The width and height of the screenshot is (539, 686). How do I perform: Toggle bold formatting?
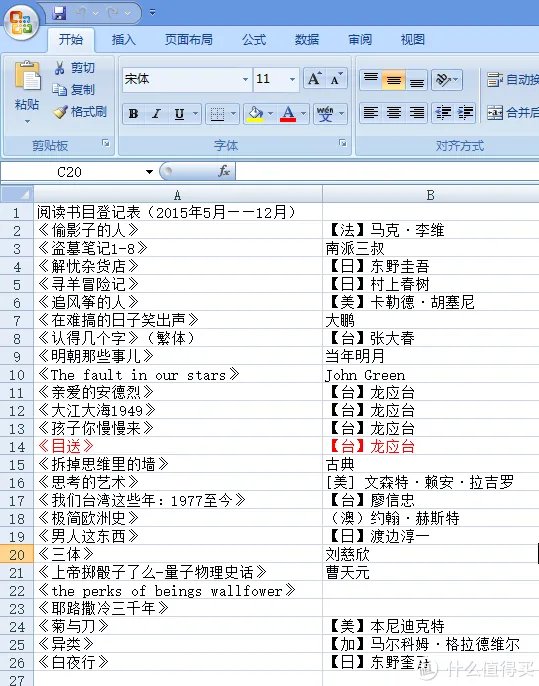pyautogui.click(x=133, y=114)
